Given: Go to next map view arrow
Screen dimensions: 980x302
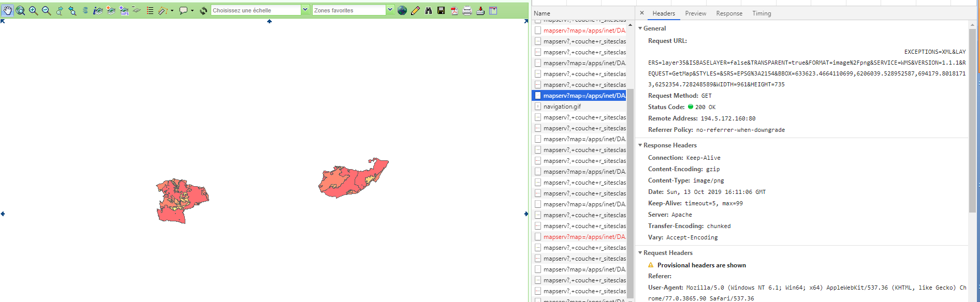Looking at the screenshot, I should pyautogui.click(x=60, y=10).
